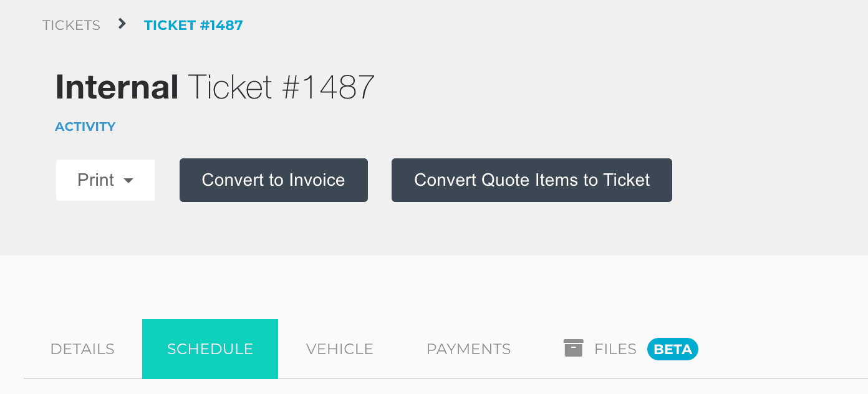Open the VEHICLE tab
The height and width of the screenshot is (394, 868).
(x=339, y=349)
